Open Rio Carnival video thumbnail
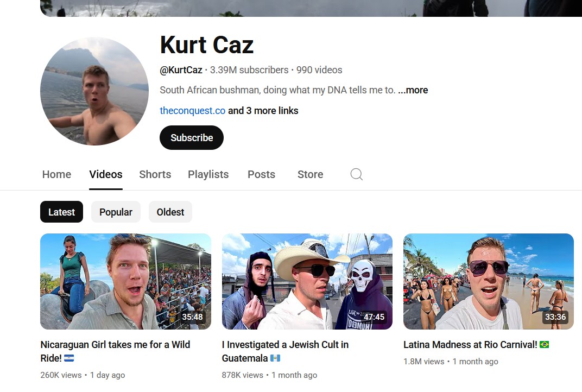Image resolution: width=582 pixels, height=392 pixels. click(x=489, y=281)
